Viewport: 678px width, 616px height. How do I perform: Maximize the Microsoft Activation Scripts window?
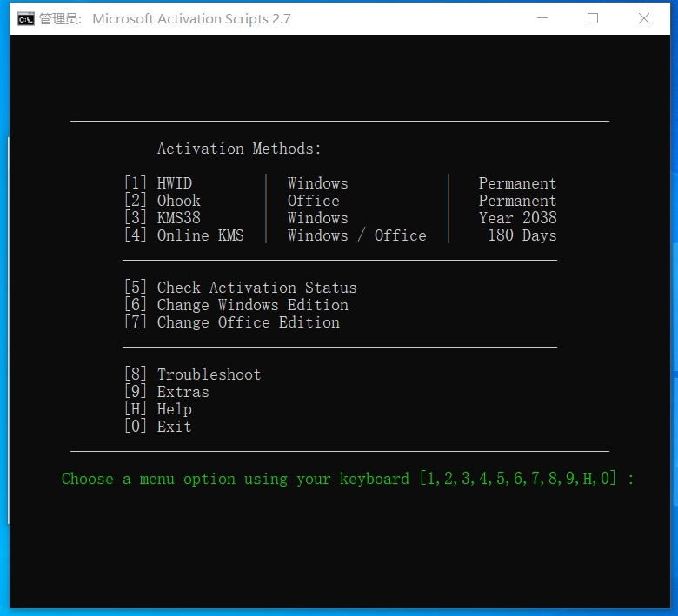(593, 18)
